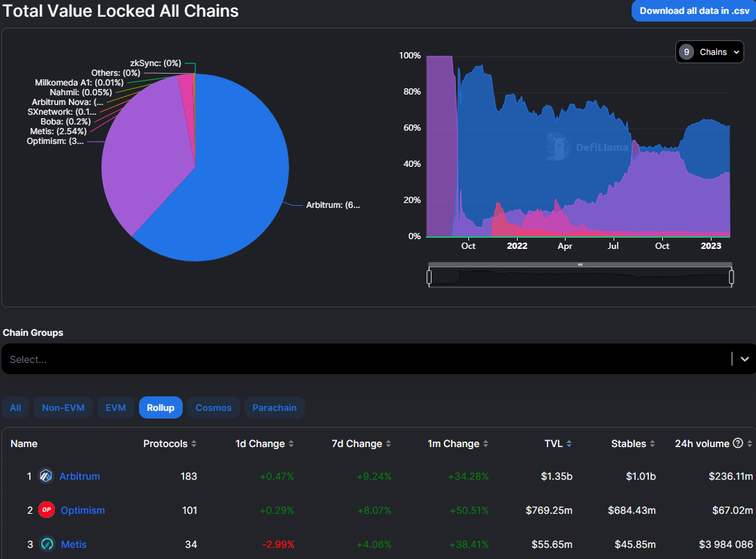
Task: Click the Name column header
Action: (x=24, y=444)
